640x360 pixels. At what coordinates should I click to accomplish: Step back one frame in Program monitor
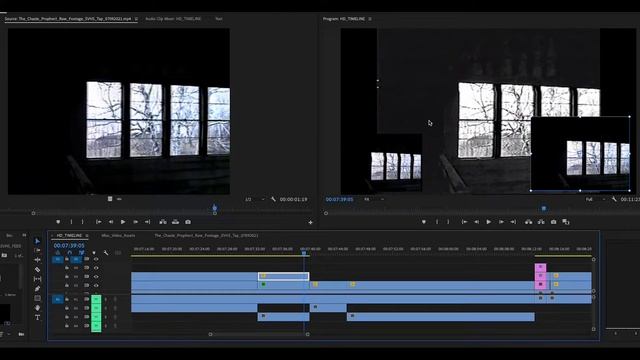476,222
